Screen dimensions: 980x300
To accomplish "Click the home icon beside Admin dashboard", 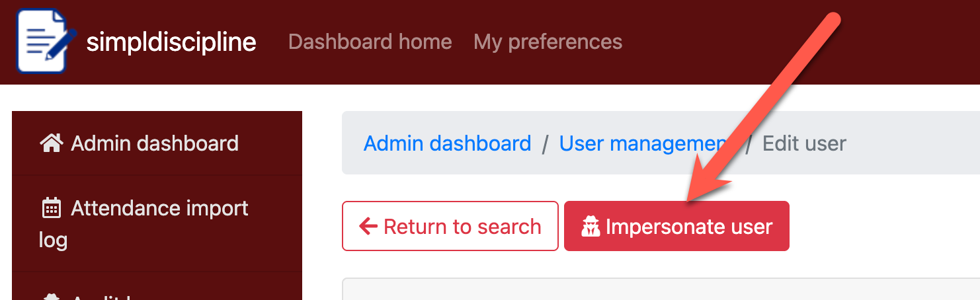I will (51, 143).
